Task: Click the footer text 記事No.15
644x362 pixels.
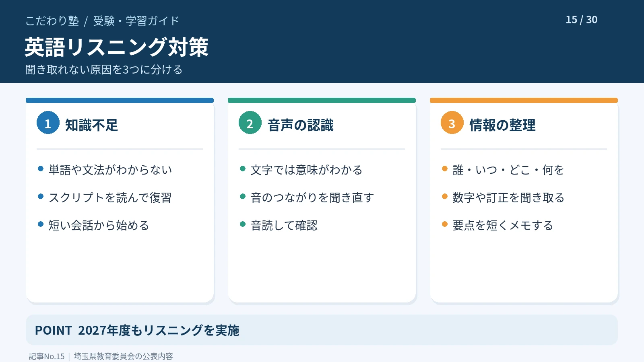Action: pyautogui.click(x=47, y=356)
